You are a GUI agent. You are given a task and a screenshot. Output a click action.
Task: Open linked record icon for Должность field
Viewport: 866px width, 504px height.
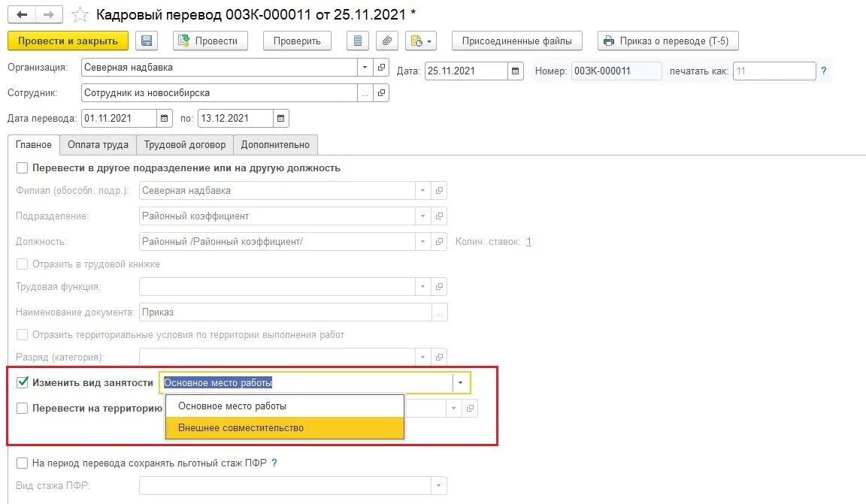tap(439, 241)
